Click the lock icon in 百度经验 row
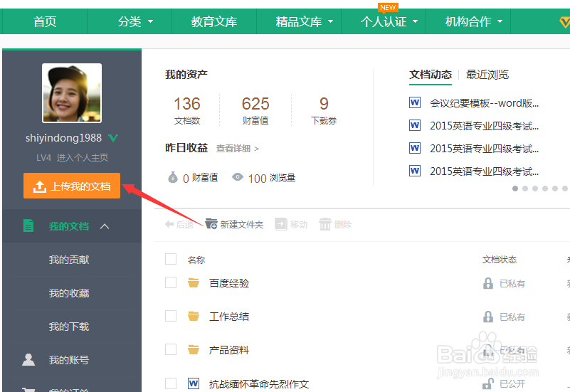Viewport: 570px width, 392px height. pos(488,283)
